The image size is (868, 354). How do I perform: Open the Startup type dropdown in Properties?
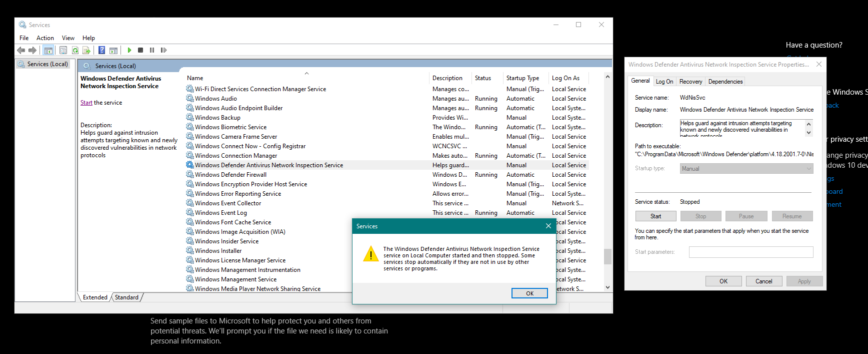[746, 169]
